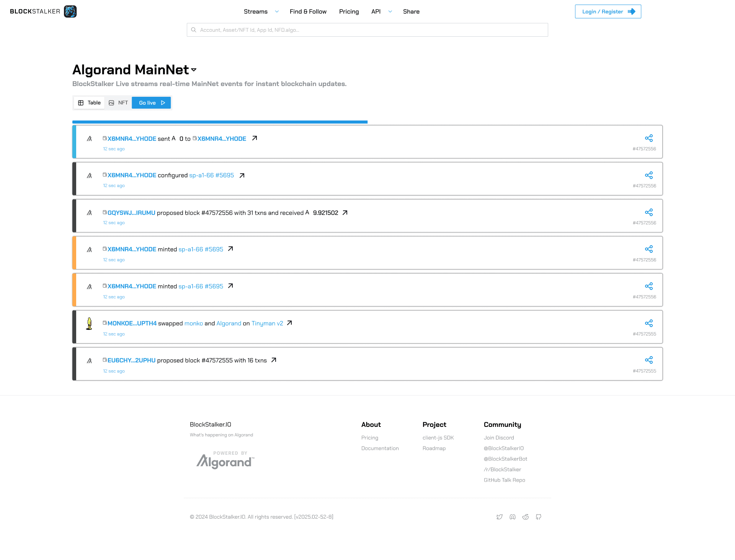Image resolution: width=735 pixels, height=560 pixels.
Task: Click the Join Discord link
Action: (x=499, y=438)
